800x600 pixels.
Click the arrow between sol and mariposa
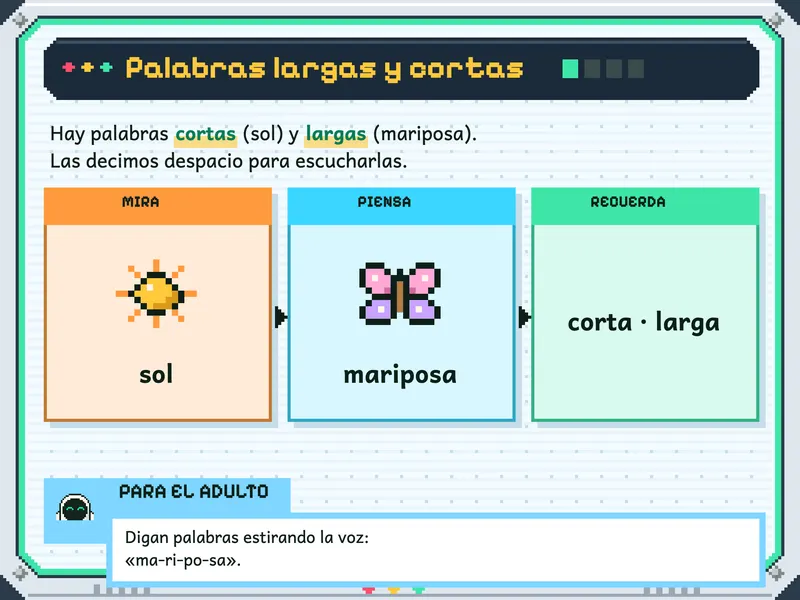pos(280,317)
